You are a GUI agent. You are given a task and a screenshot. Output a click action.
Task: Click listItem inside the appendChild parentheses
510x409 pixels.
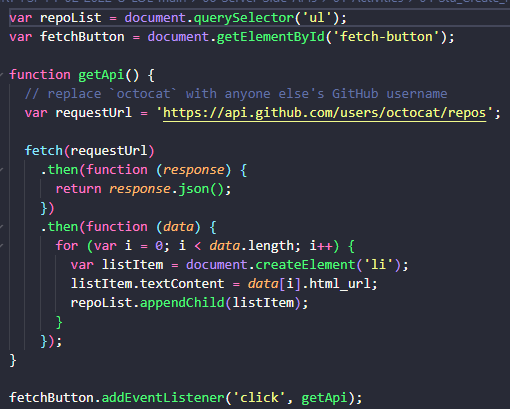pos(263,303)
